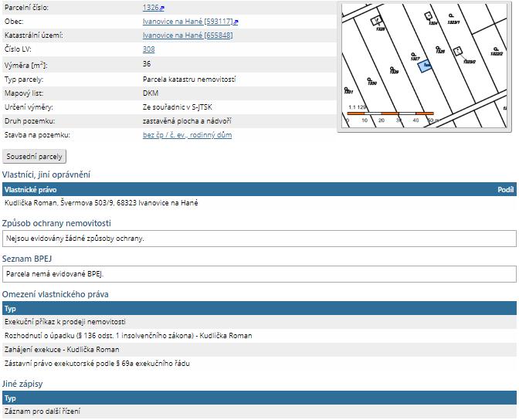Click 'Parcela nemá evidované BPEJ' text
This screenshot has height=420, width=519.
pos(55,274)
